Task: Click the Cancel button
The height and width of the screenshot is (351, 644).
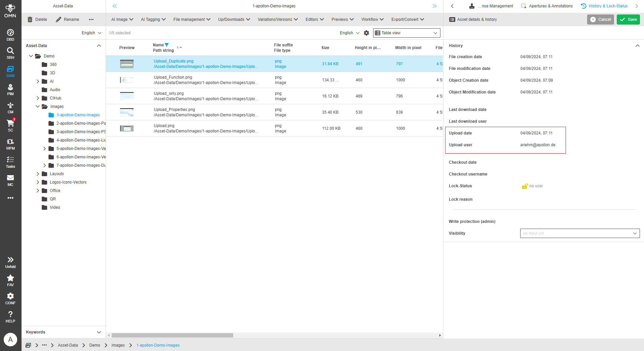Action: [x=601, y=19]
